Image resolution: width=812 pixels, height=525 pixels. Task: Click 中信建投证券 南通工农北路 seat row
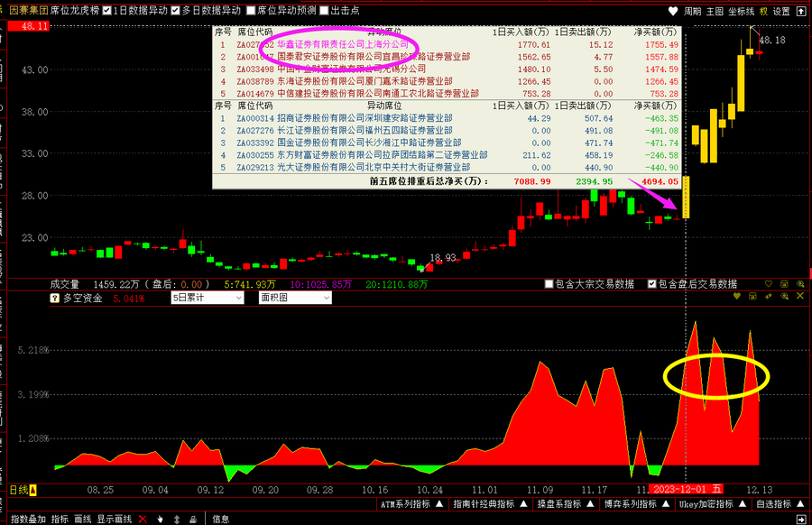[447, 94]
